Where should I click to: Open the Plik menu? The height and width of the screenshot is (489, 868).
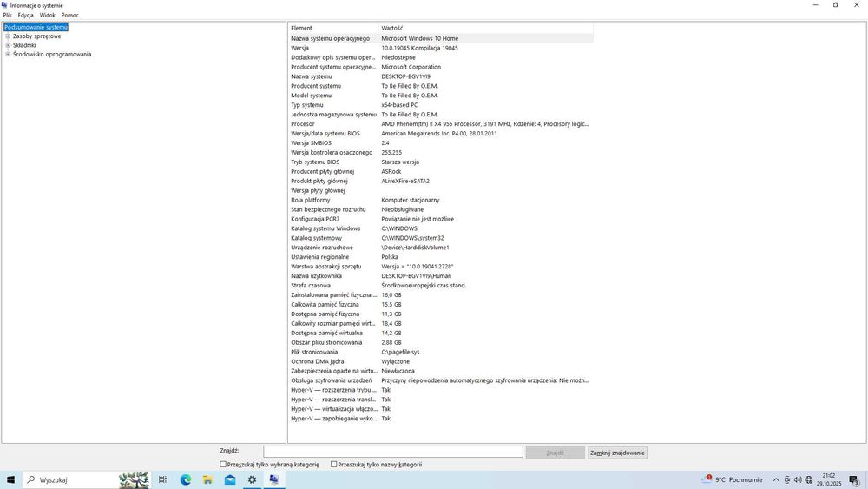pyautogui.click(x=7, y=15)
